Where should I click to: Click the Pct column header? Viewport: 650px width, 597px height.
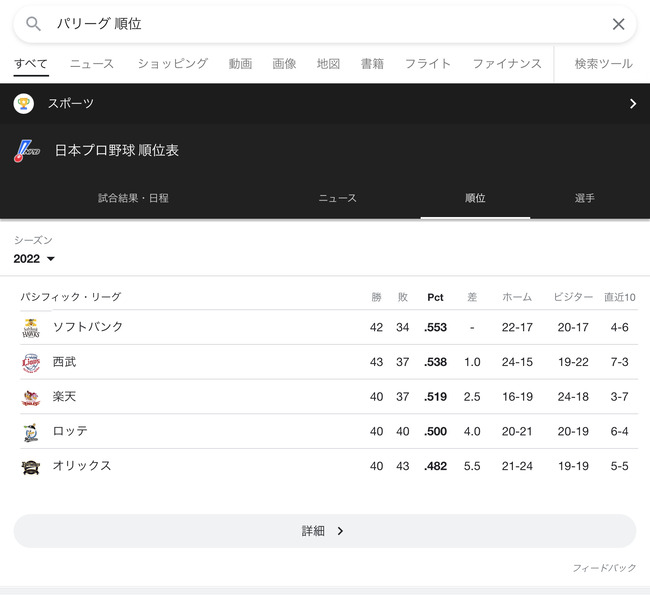(435, 297)
